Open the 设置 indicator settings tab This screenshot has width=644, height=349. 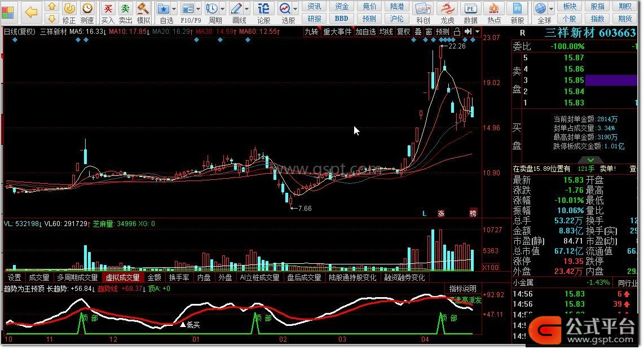coord(14,277)
